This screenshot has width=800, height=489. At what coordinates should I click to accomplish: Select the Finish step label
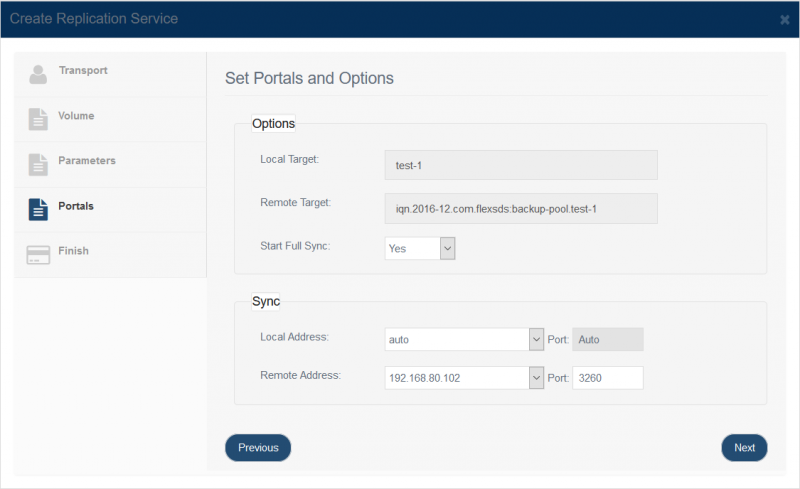pos(73,251)
